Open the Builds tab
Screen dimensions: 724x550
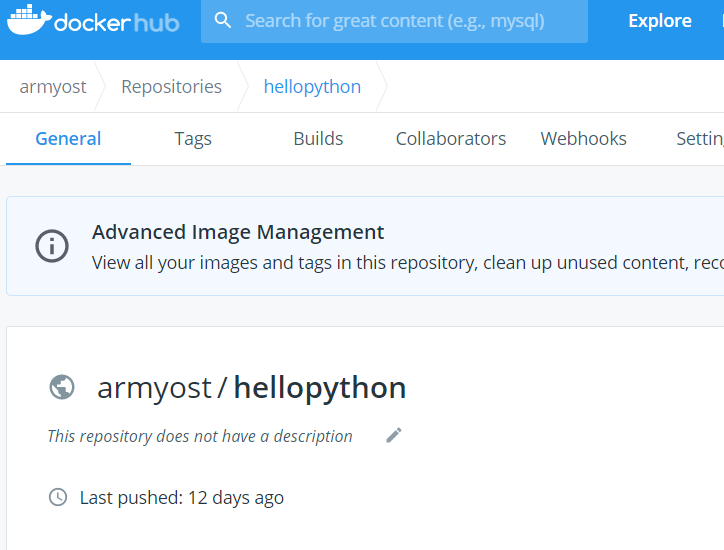coord(318,139)
